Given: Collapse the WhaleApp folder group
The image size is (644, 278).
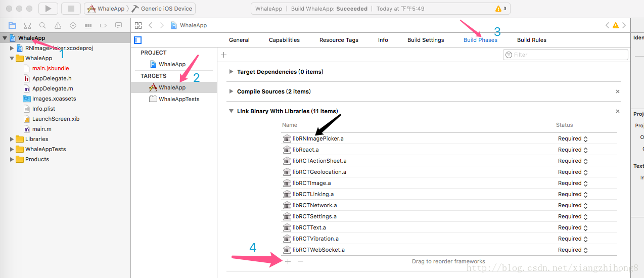Looking at the screenshot, I should (x=12, y=58).
